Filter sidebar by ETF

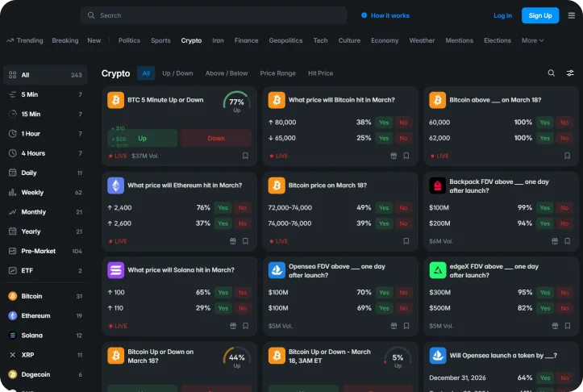click(x=45, y=270)
